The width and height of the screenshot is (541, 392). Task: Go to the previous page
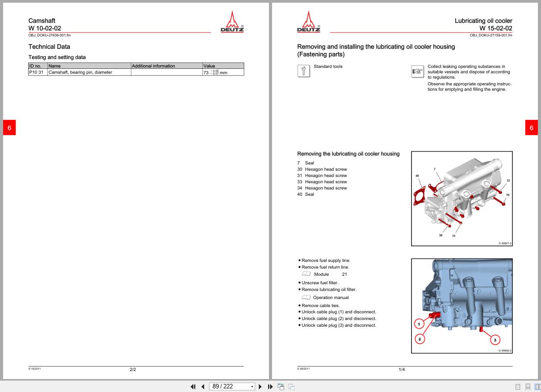[x=203, y=386]
